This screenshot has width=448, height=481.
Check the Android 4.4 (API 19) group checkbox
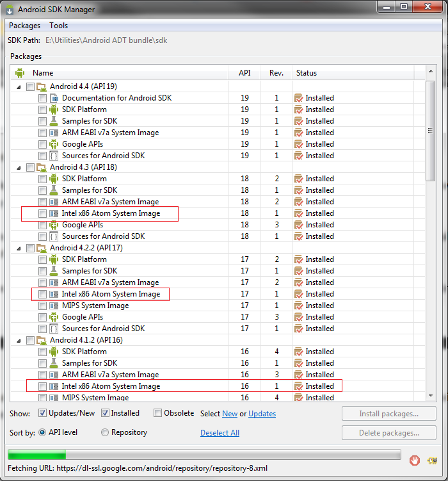(x=30, y=87)
